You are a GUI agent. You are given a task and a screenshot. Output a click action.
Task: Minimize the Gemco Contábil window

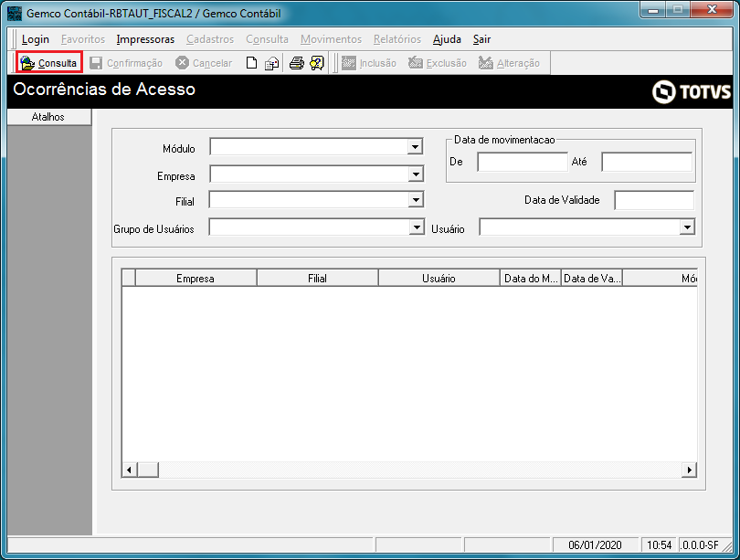point(653,10)
